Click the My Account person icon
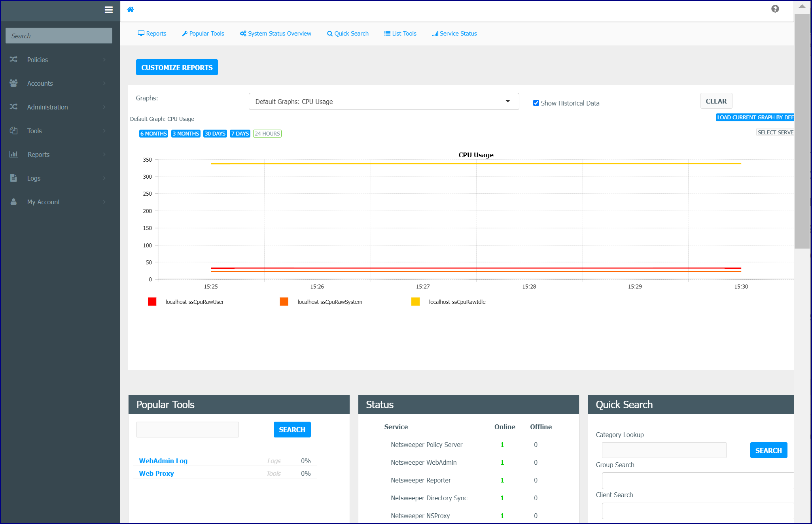Viewport: 812px width, 524px height. pyautogui.click(x=13, y=202)
